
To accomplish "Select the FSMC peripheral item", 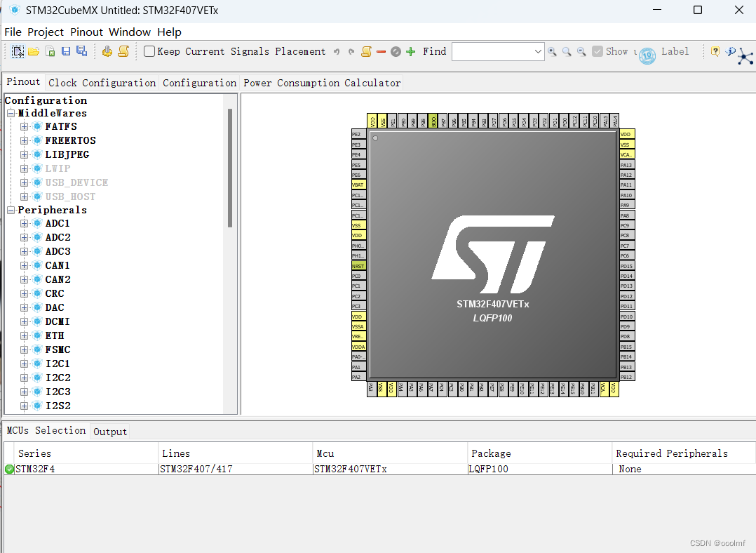I will pos(58,350).
